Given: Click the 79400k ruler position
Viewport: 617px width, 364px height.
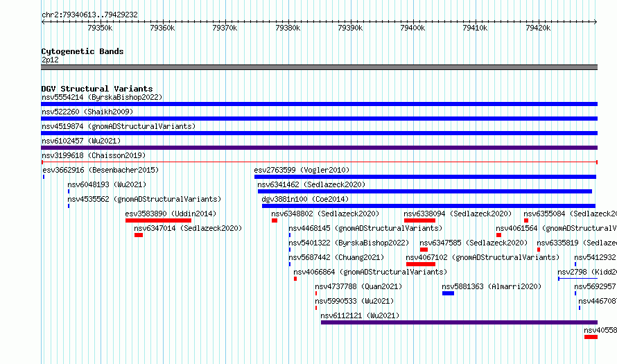Looking at the screenshot, I should [x=412, y=28].
